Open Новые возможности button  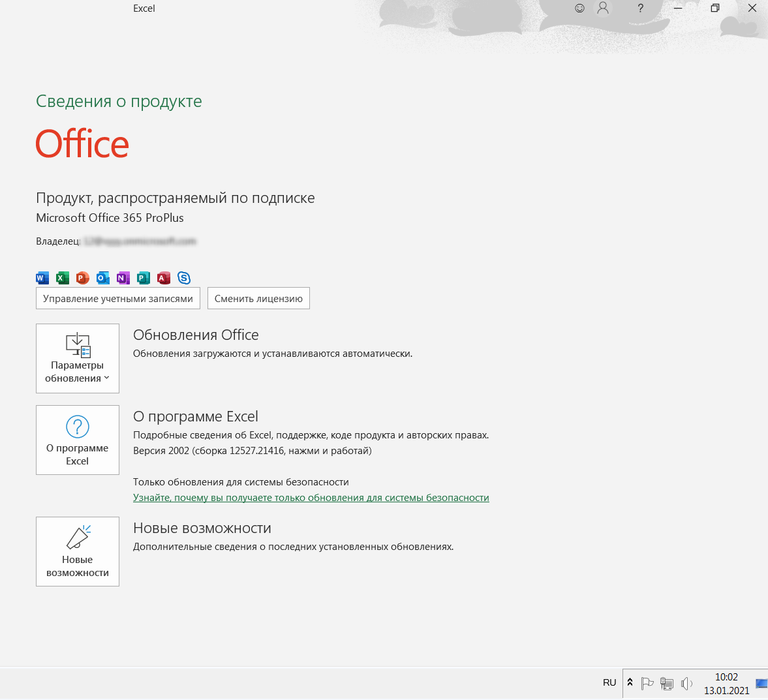(78, 551)
